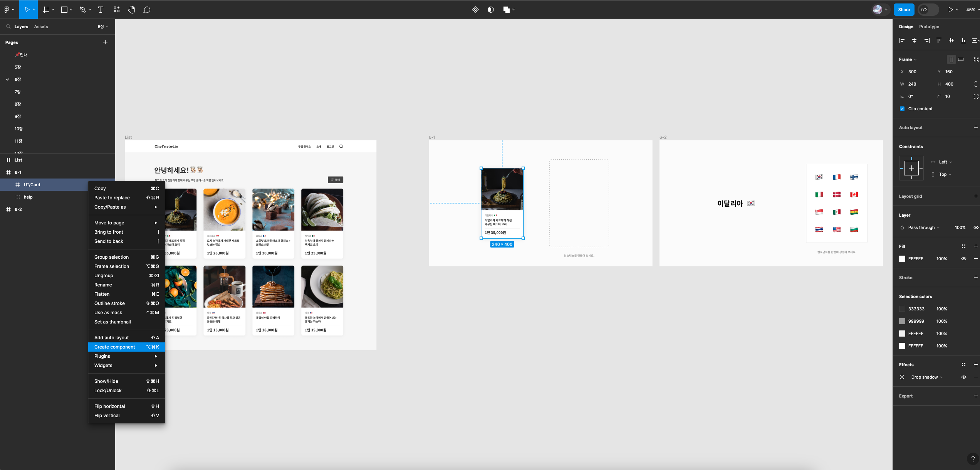Viewport: 980px width, 470px height.
Task: Select the Hand tool in toolbar
Action: click(131, 10)
